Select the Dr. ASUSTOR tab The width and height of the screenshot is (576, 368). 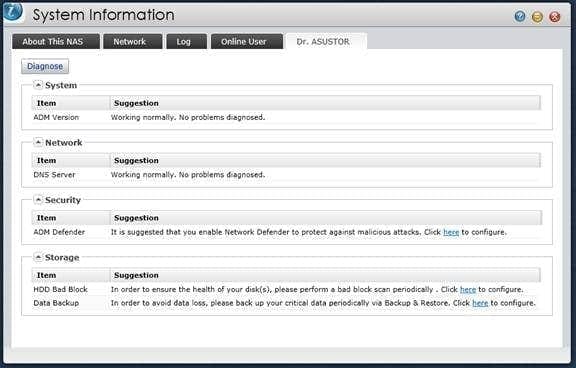click(x=326, y=42)
